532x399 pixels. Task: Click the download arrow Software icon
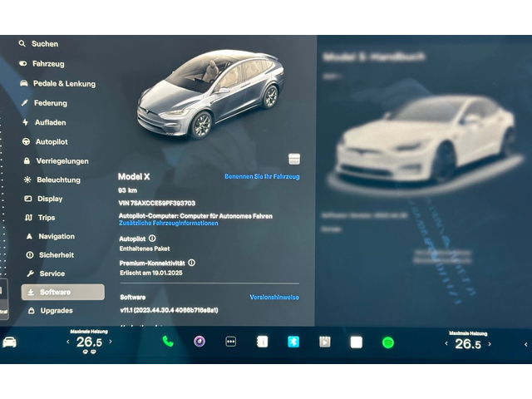coord(31,292)
